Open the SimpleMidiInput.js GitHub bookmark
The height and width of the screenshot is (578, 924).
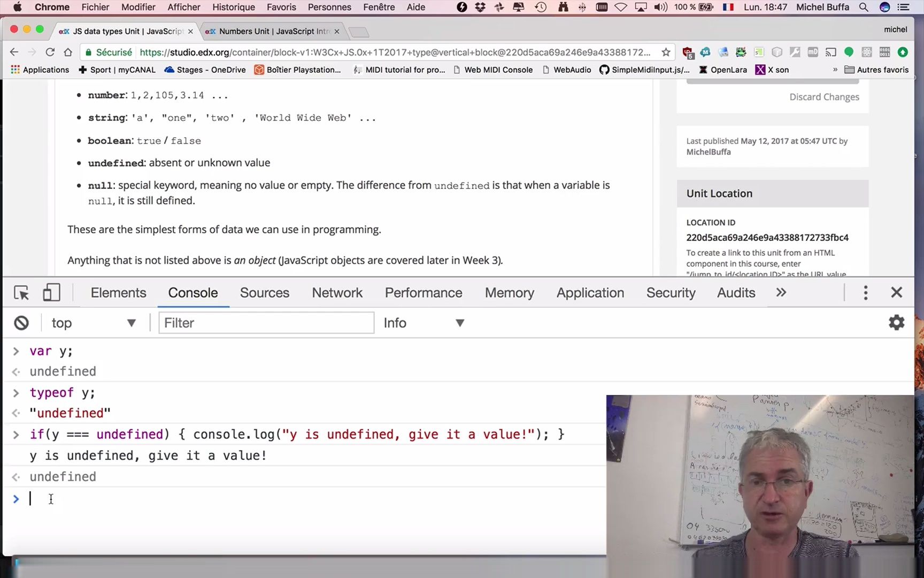644,70
